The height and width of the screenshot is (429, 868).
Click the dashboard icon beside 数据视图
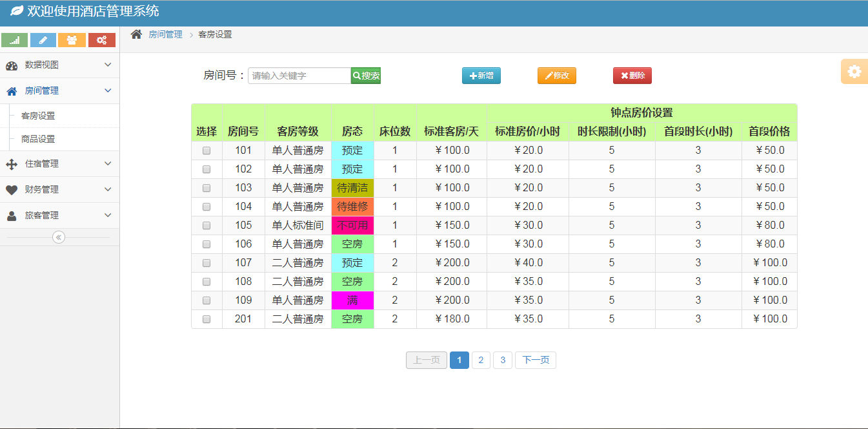[x=12, y=65]
